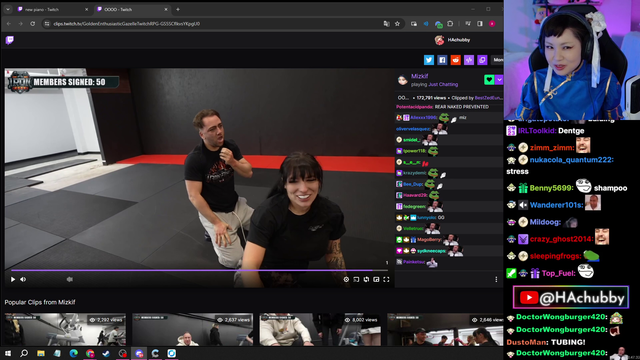Image resolution: width=640 pixels, height=360 pixels.
Task: Open the popular clip with 2,637 views
Action: 193,329
